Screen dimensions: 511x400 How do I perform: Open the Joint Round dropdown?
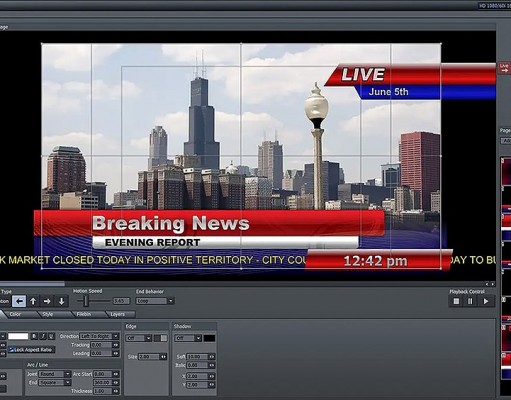54,374
